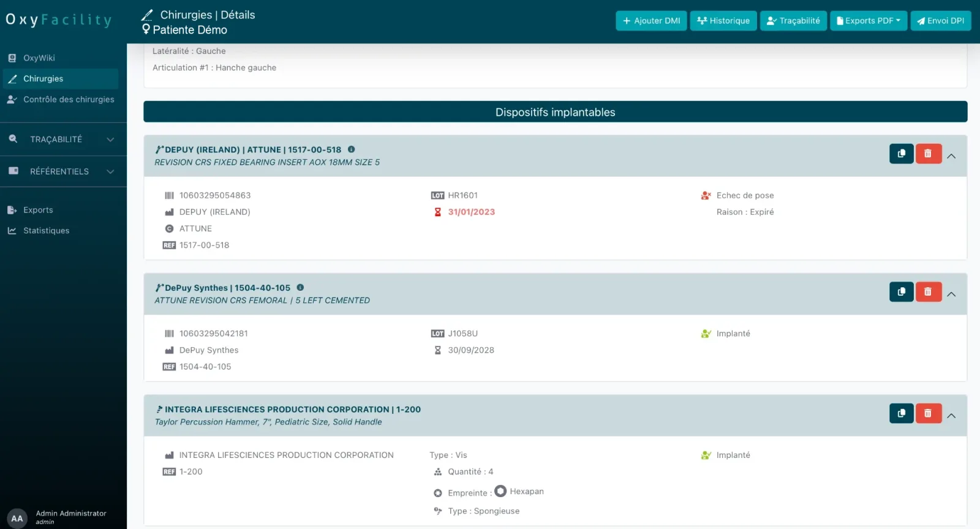Click the Admin Administrator user name

71,514
